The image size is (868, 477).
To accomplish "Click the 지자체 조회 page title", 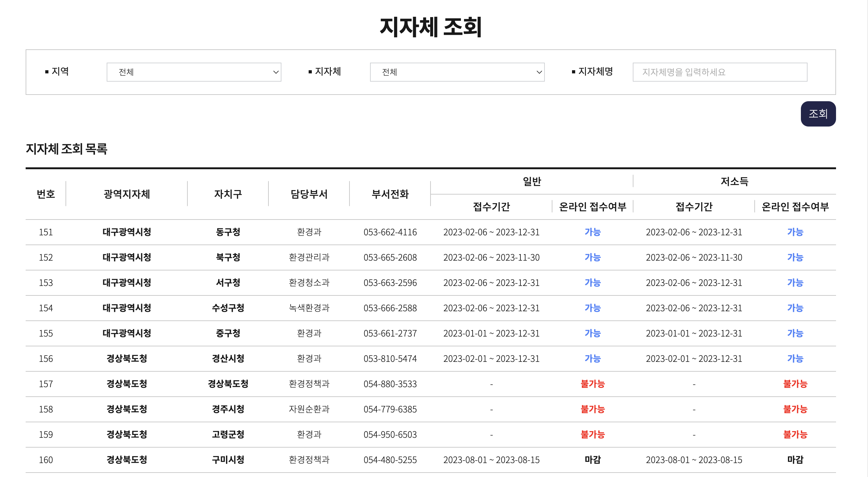I will pos(431,27).
